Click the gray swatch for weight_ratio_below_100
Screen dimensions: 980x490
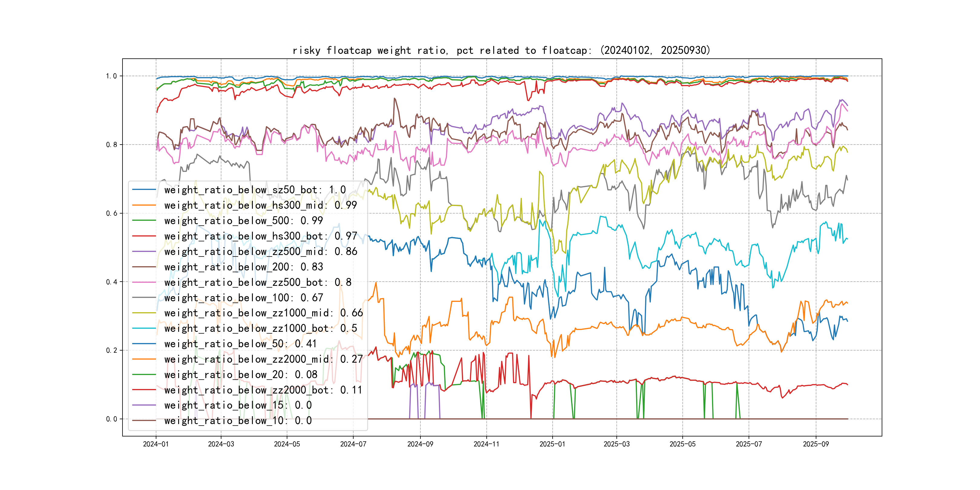(x=144, y=298)
